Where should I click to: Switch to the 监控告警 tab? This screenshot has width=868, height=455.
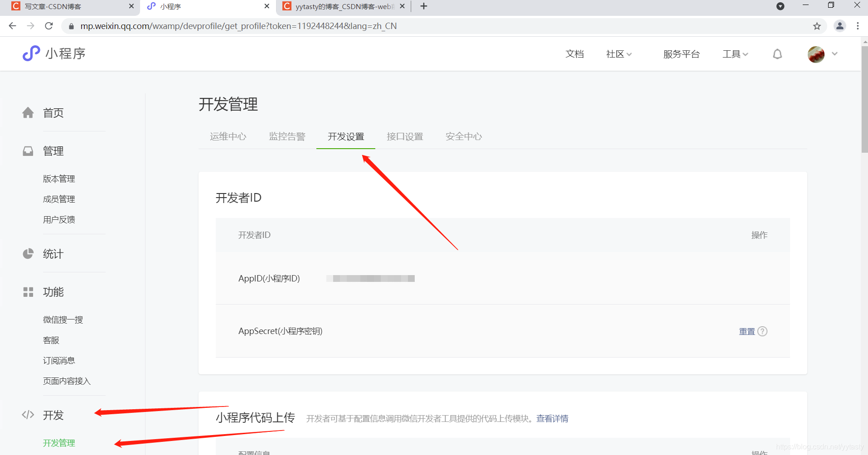[x=287, y=136]
